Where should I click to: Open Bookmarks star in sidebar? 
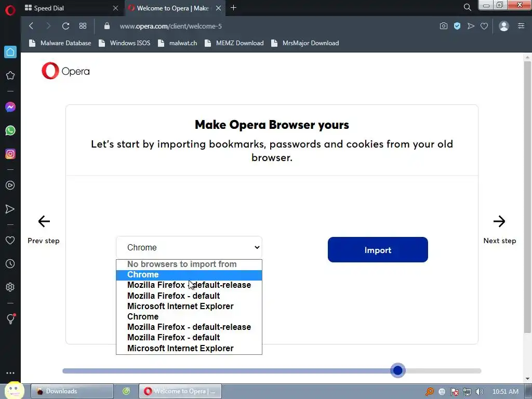click(x=10, y=75)
